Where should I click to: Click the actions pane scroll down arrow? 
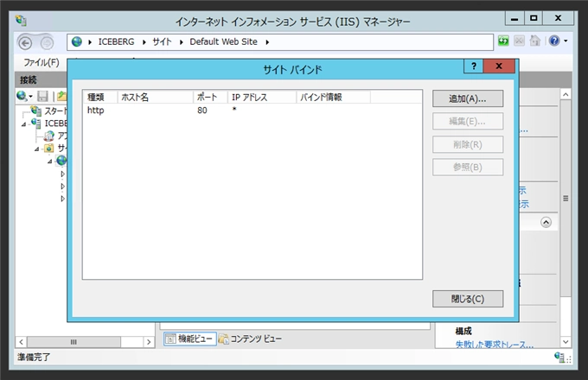click(566, 341)
